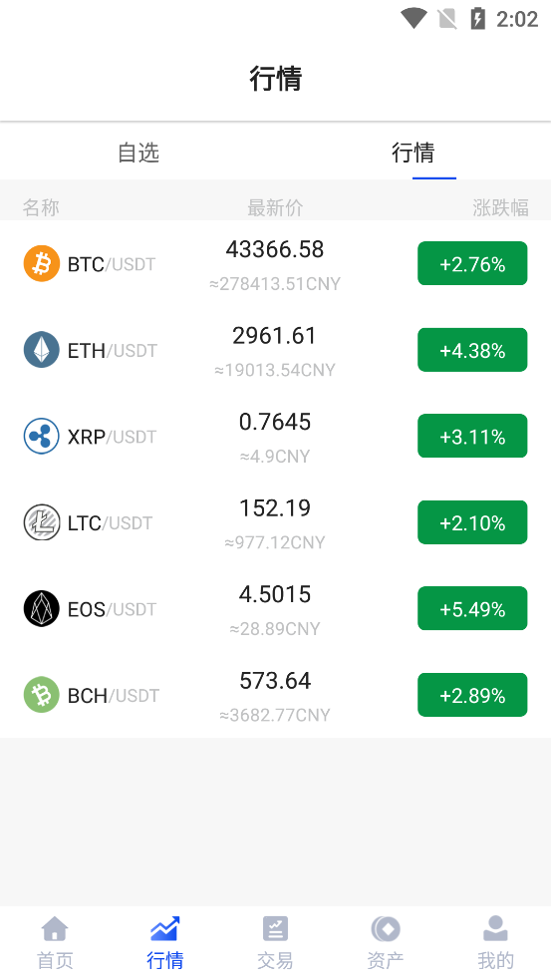Tap the blue XRP coin icon
This screenshot has width=551, height=980.
(x=42, y=437)
